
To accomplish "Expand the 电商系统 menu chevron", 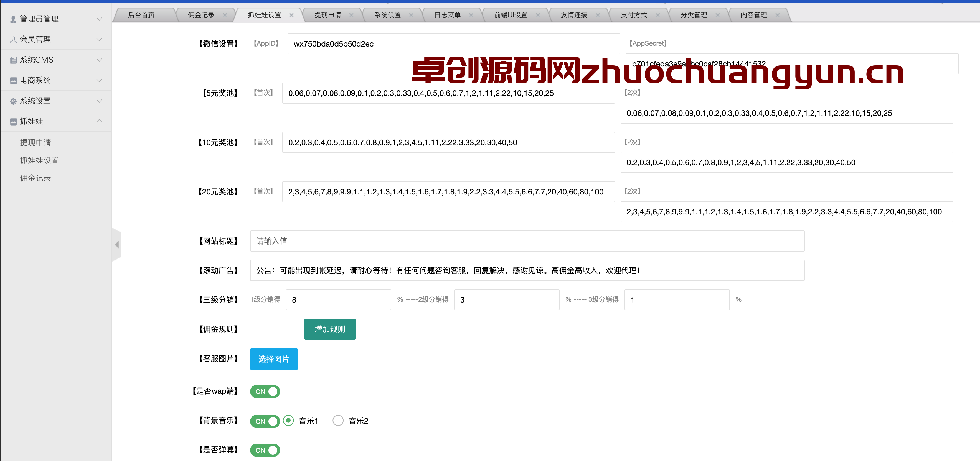I will click(99, 81).
